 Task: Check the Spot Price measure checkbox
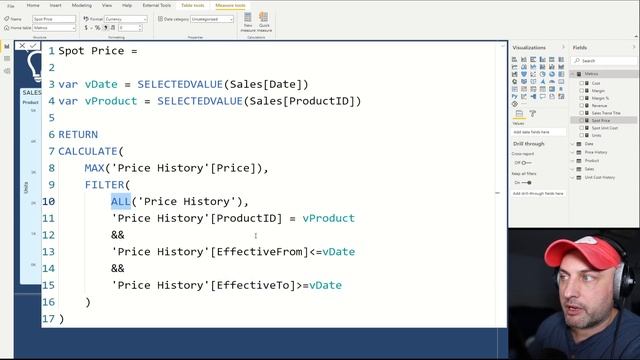(x=582, y=120)
